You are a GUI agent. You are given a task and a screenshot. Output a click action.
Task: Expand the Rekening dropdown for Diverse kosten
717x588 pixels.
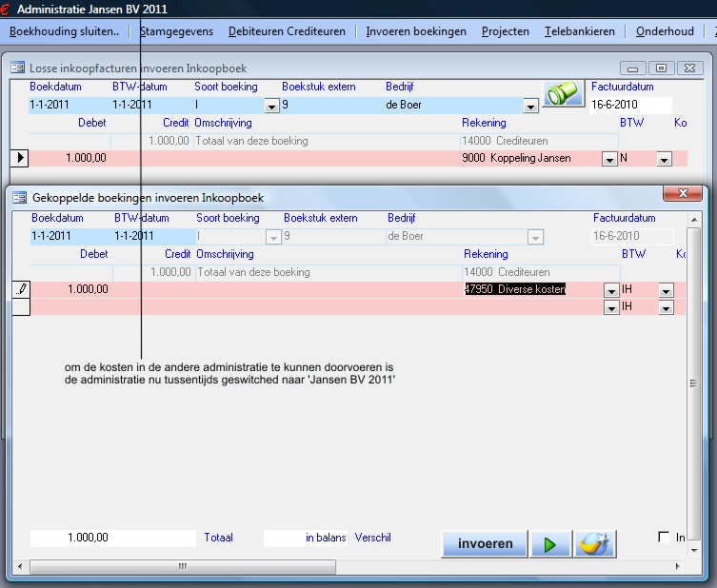610,290
